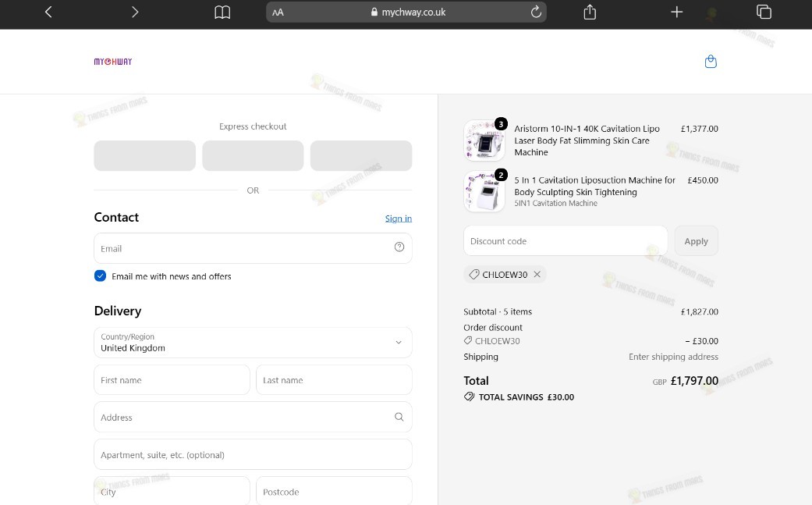
Task: Click the £1,377.00 price
Action: click(699, 129)
